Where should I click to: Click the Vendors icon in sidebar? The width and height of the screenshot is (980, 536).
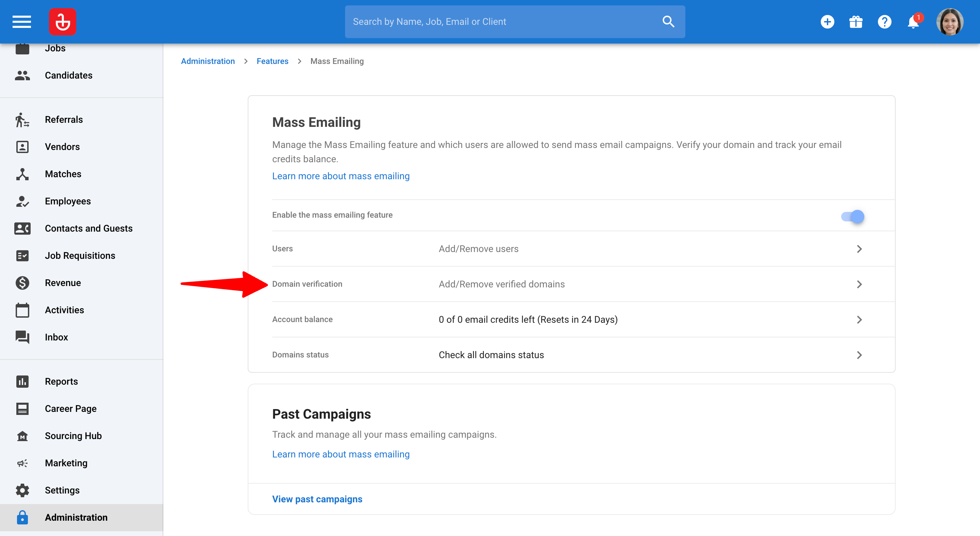pos(22,147)
